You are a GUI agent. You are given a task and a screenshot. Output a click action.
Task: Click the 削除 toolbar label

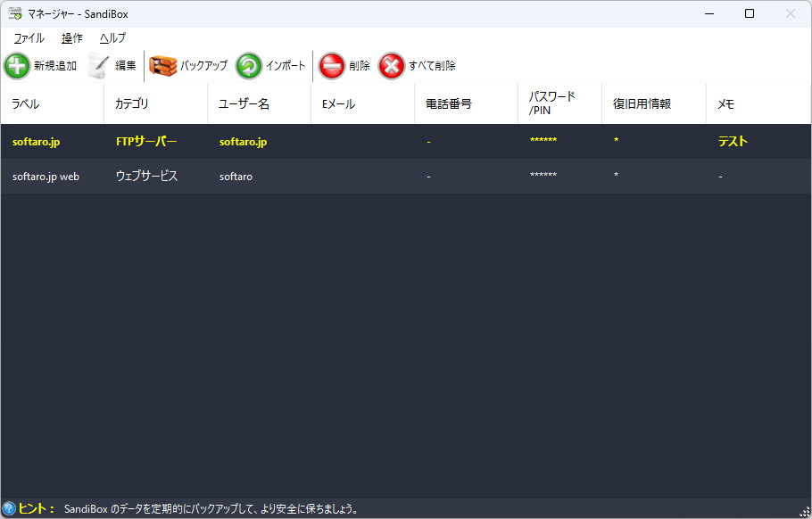(360, 66)
